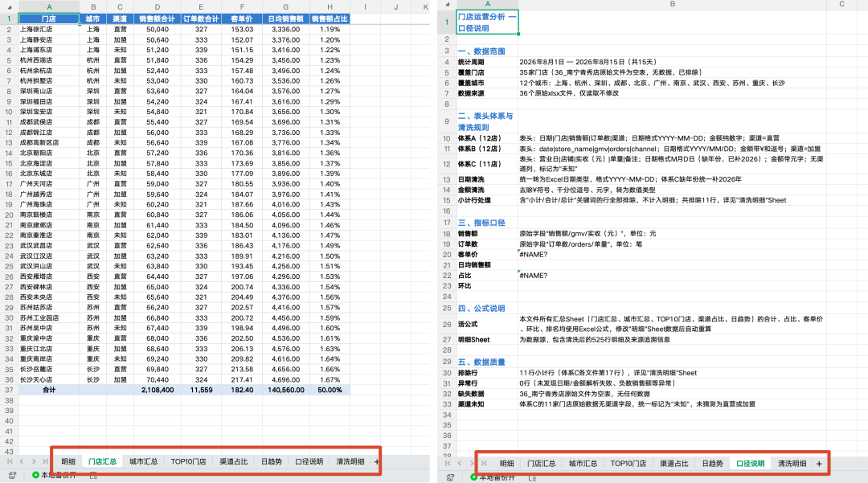Select cell 杭州西湖店
Image resolution: width=868 pixels, height=483 pixels.
49,60
